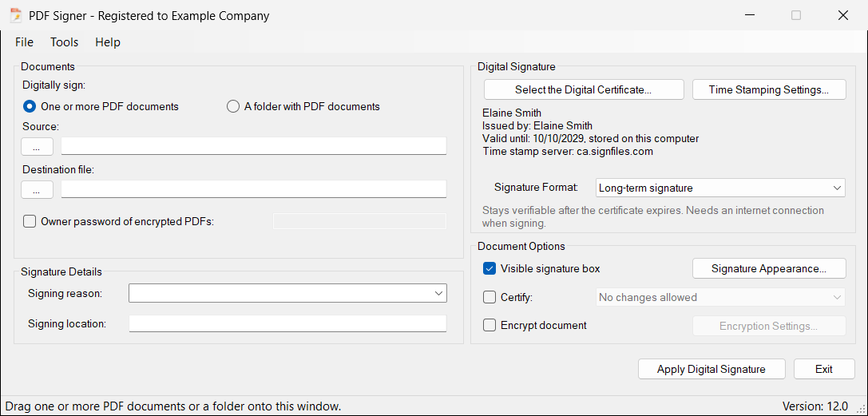The height and width of the screenshot is (416, 868).
Task: Click the PDF Signer app icon in title bar
Action: click(x=15, y=15)
